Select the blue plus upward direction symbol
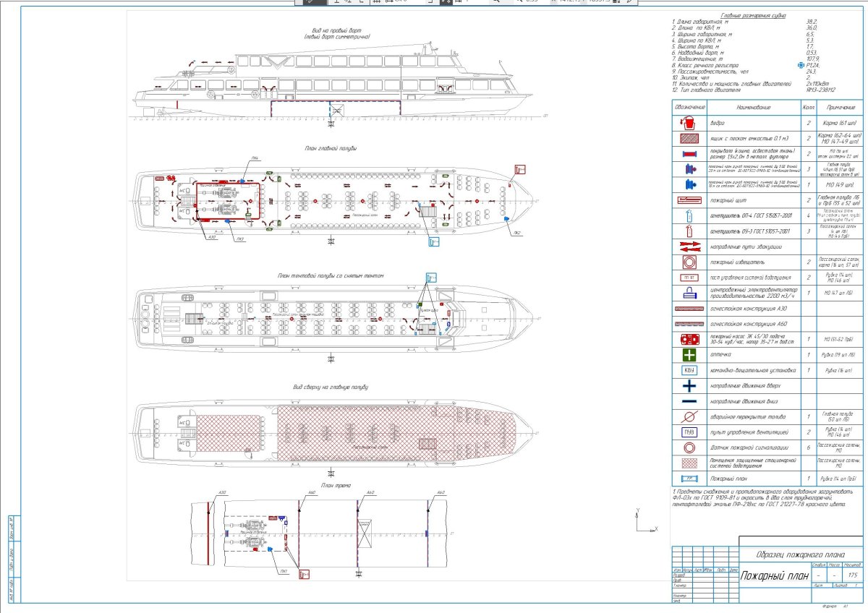This screenshot has height=613, width=868. (x=689, y=386)
